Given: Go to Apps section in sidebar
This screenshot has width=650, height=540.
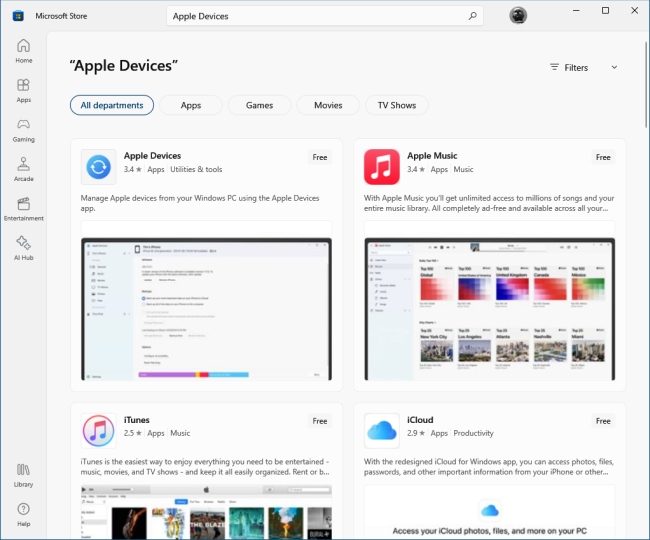Looking at the screenshot, I should tap(23, 90).
